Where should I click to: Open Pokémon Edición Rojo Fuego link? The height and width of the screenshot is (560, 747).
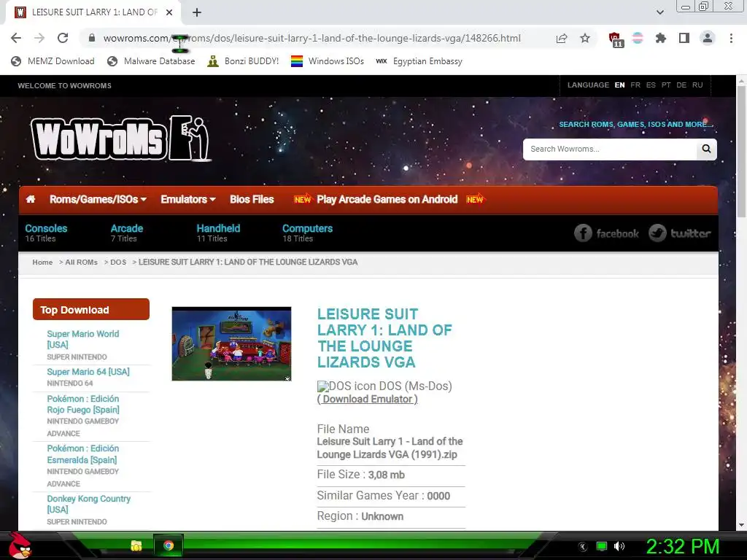coord(83,404)
